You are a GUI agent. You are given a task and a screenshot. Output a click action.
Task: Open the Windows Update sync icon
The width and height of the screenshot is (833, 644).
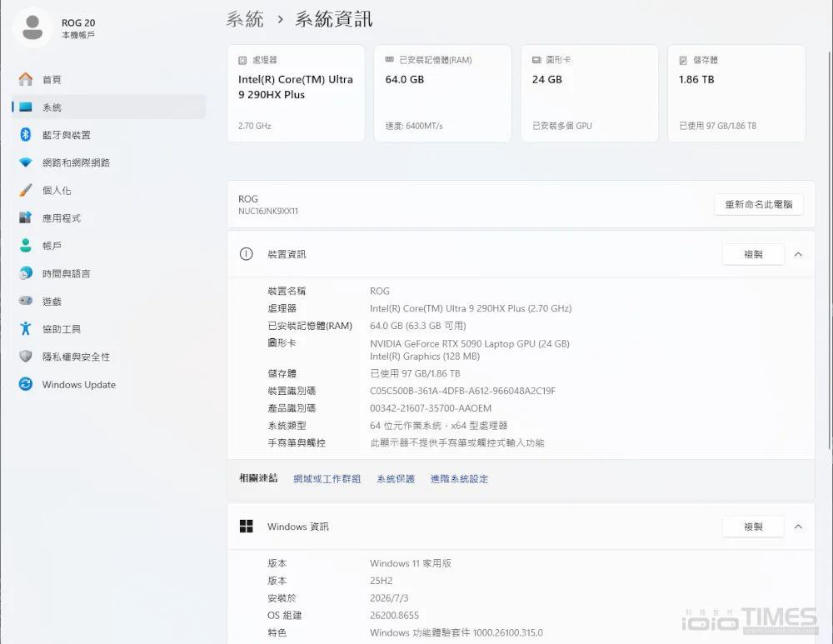pos(26,383)
